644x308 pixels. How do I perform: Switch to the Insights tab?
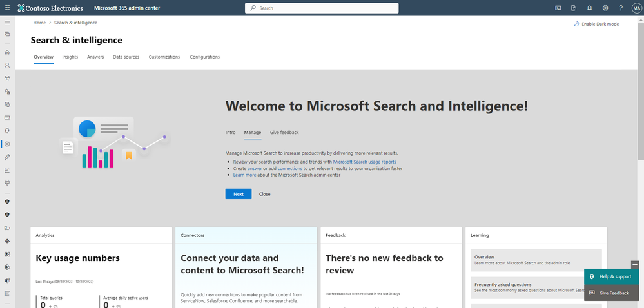(70, 57)
